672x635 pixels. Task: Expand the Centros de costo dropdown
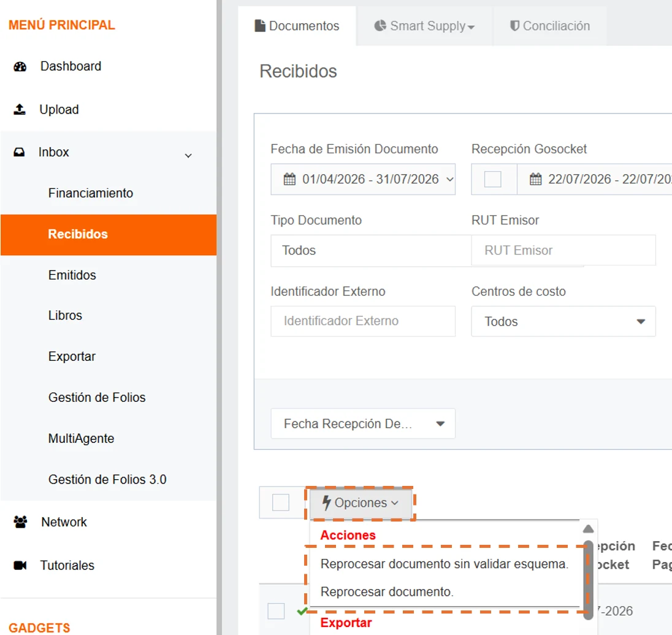[563, 321]
